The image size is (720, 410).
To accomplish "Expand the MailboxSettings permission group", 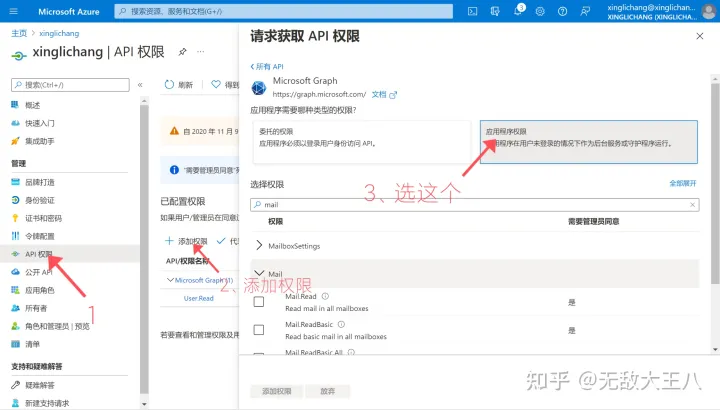I will tap(260, 245).
